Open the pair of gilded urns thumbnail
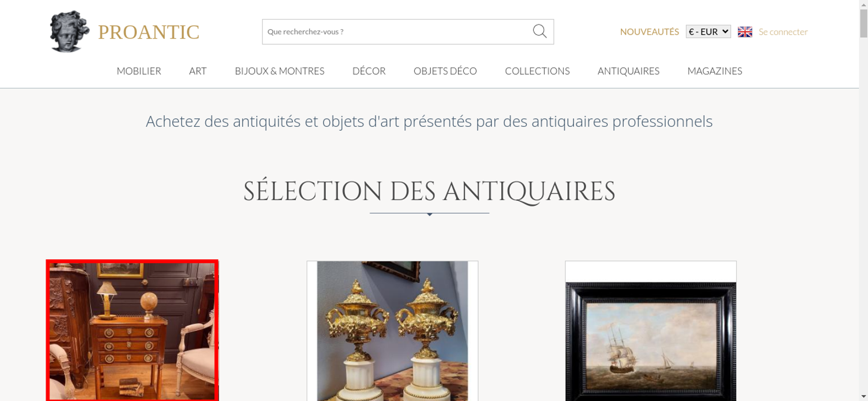This screenshot has height=401, width=868. point(392,331)
